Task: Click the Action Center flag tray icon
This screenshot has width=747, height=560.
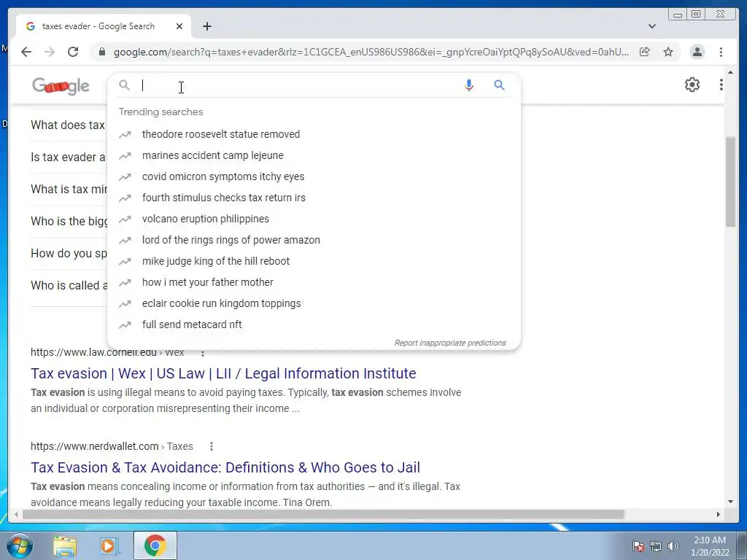Action: coord(638,546)
